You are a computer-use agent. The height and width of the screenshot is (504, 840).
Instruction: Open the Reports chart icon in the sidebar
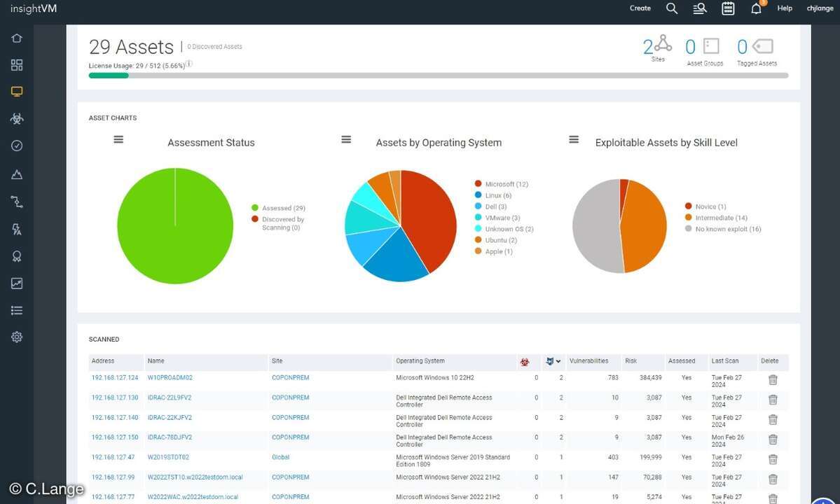coord(17,283)
